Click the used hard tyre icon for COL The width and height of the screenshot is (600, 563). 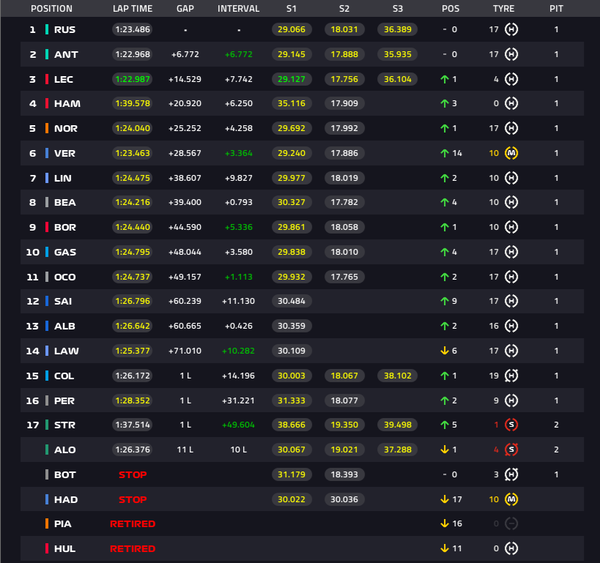tap(511, 376)
